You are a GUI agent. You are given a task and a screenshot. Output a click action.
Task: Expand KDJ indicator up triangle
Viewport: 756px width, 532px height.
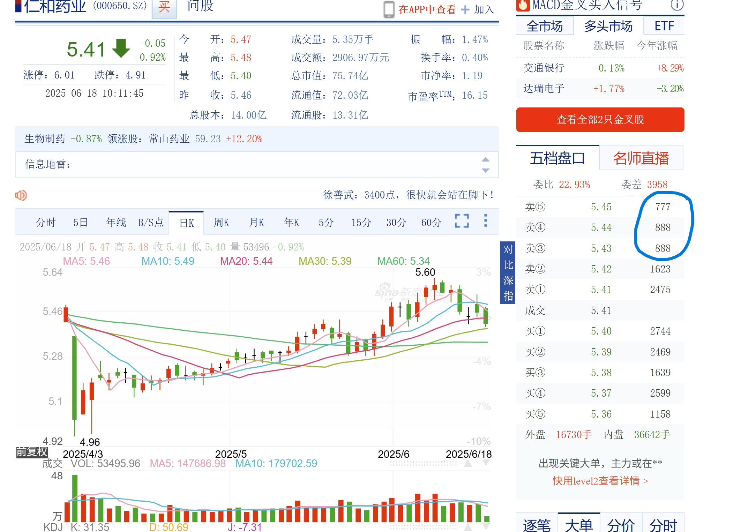click(468, 527)
